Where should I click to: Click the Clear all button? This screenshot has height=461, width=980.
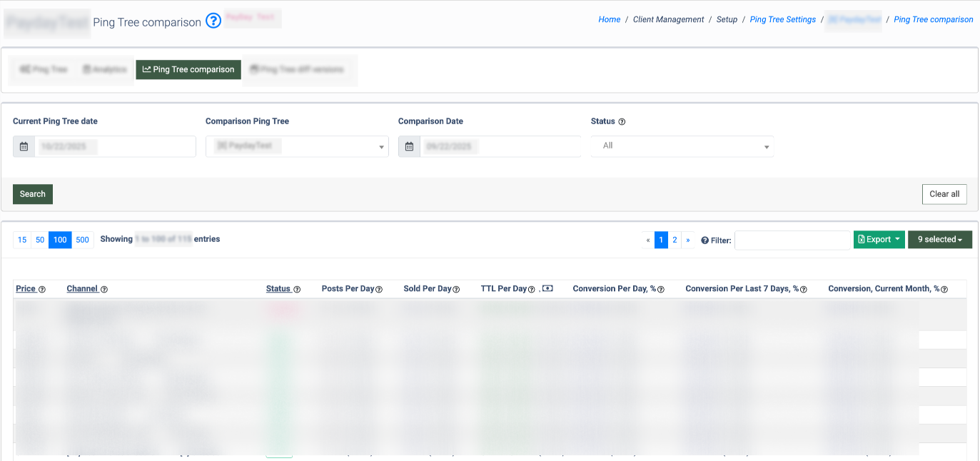coord(944,194)
